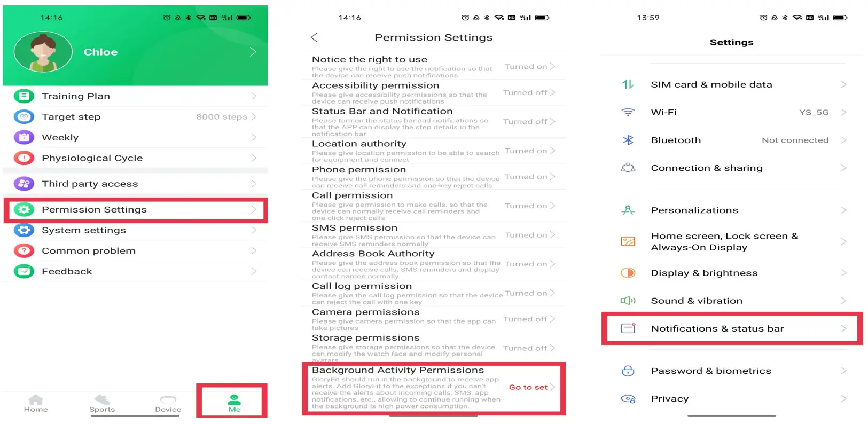Open the Common problem question icon
The image size is (868, 424).
click(x=24, y=251)
